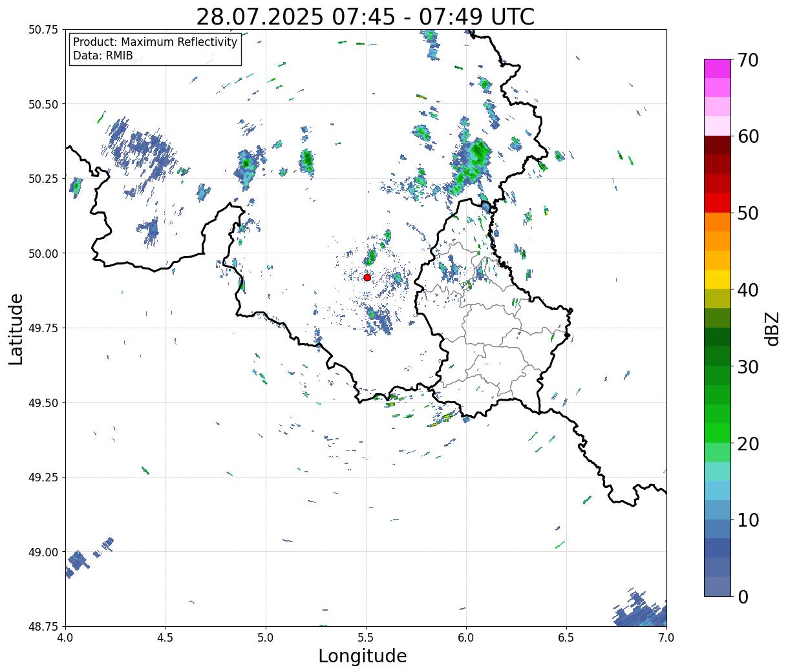Click the plot title with date and time
This screenshot has width=788, height=672.
pos(365,16)
